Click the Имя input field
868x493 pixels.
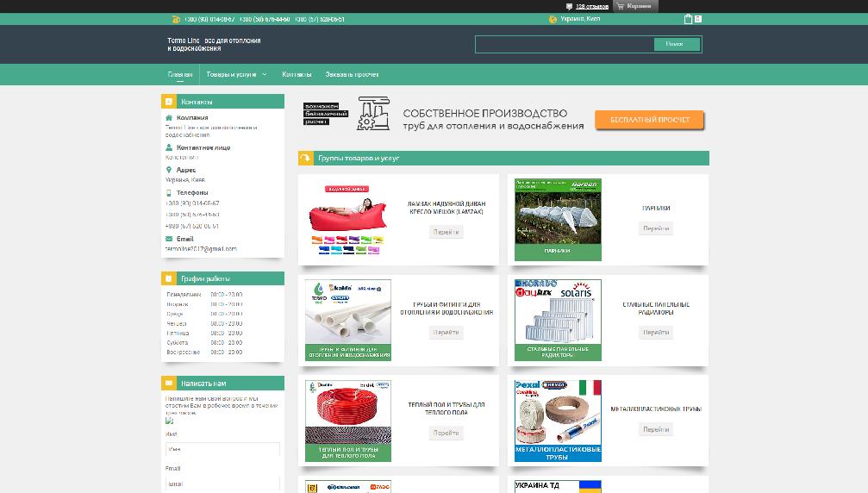[222, 449]
